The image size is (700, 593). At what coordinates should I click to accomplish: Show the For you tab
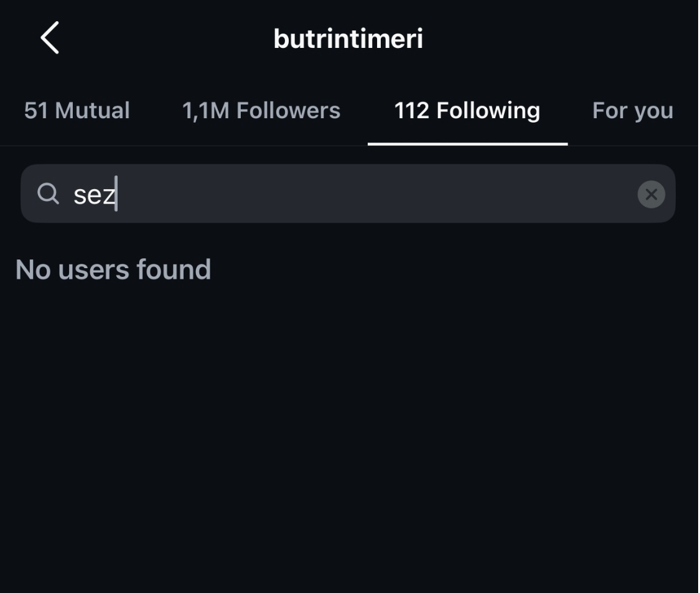pos(633,111)
